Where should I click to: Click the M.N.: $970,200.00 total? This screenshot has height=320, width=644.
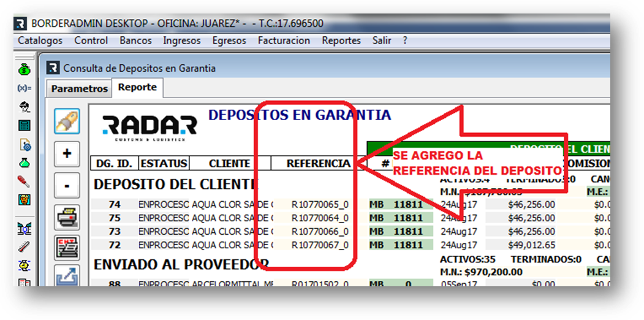point(482,272)
